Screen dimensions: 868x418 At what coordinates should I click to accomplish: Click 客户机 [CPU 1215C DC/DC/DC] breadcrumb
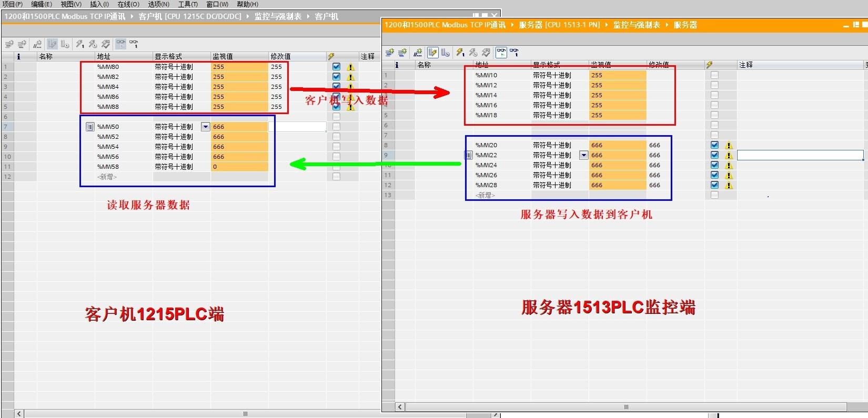190,16
